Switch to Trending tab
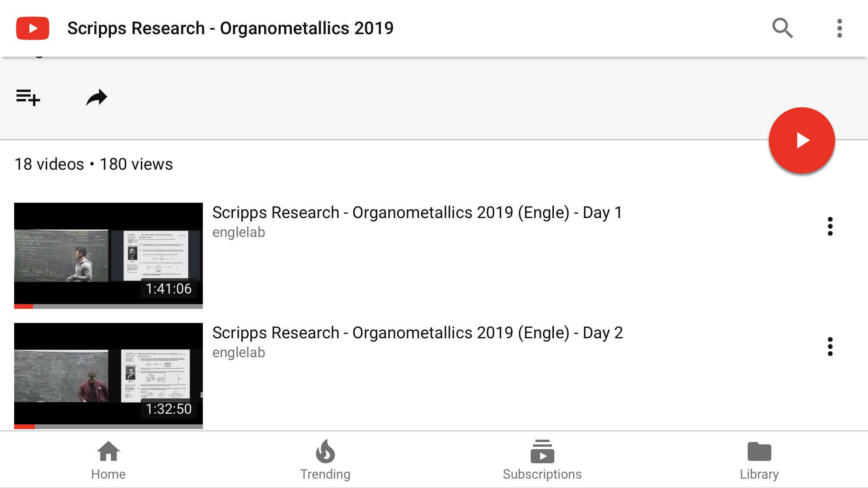 pos(325,460)
